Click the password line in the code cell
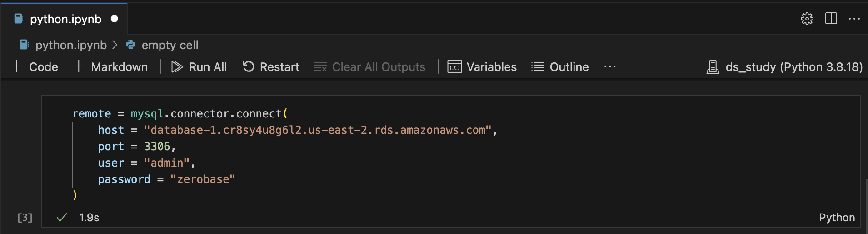The width and height of the screenshot is (868, 234). click(x=167, y=179)
